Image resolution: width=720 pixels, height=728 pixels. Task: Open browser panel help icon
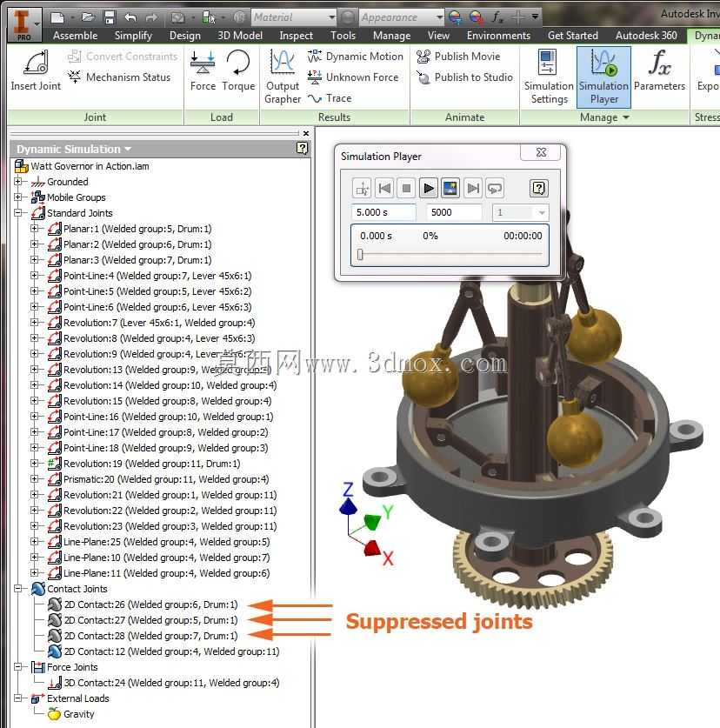point(302,148)
